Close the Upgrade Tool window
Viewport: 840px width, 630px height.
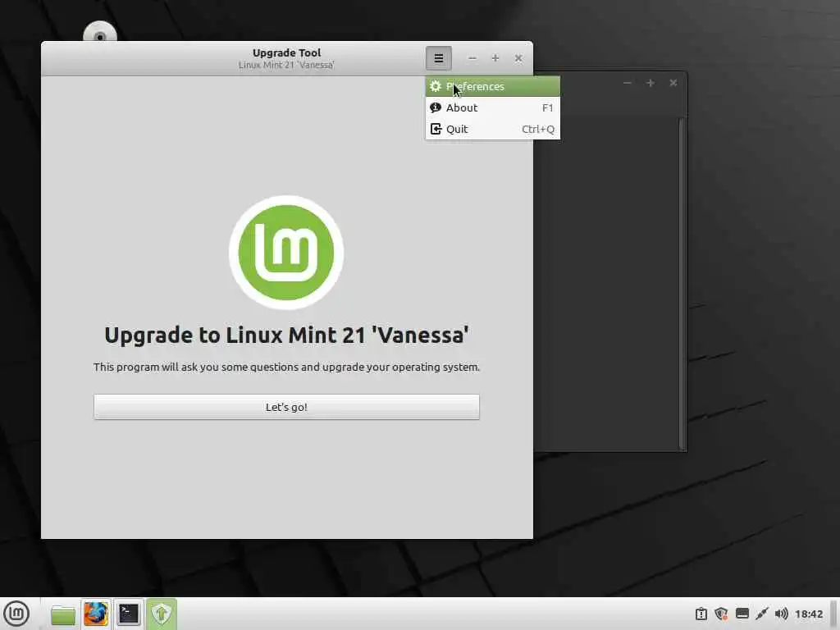[518, 58]
